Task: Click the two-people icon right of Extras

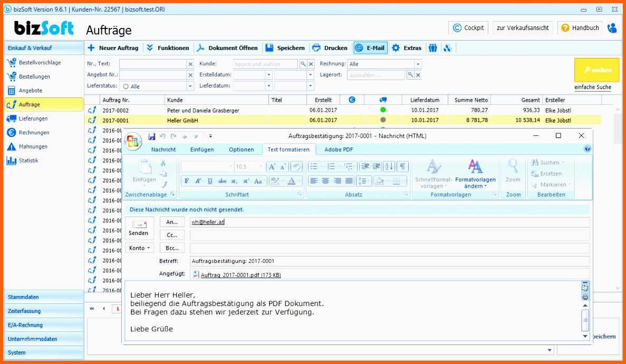Action: tap(433, 48)
